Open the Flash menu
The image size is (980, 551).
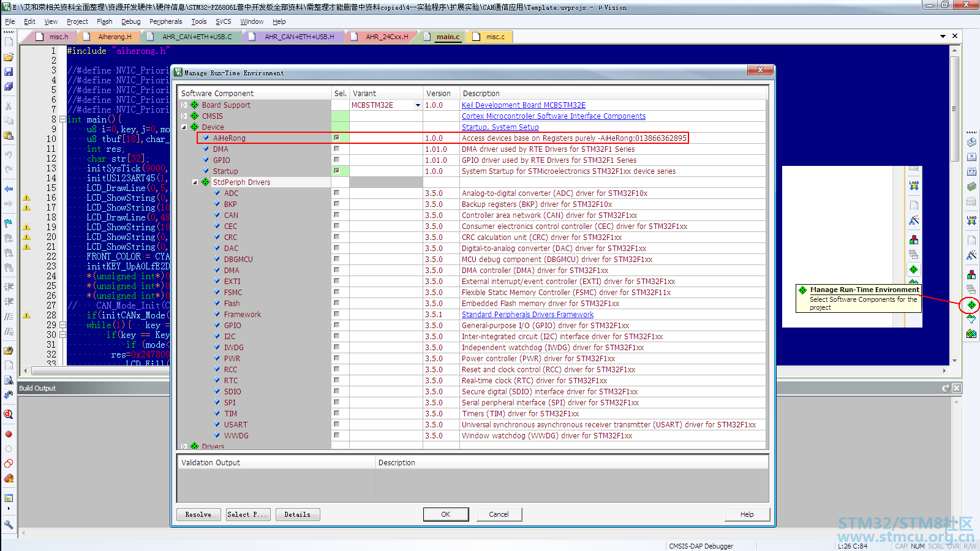(x=105, y=21)
